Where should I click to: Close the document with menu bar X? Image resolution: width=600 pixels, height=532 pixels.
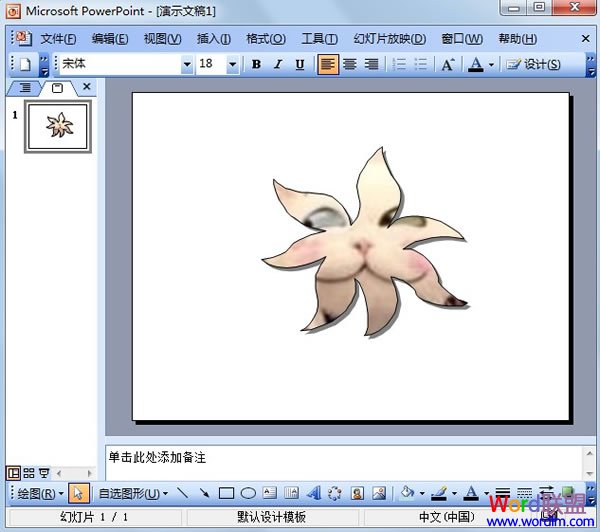(585, 38)
